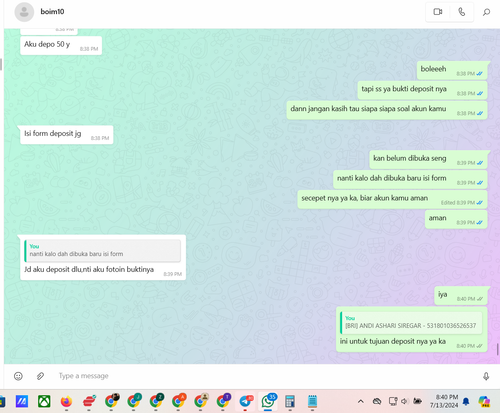Search within the boim10 chat
Screen dimensions: 500x413
[486, 12]
